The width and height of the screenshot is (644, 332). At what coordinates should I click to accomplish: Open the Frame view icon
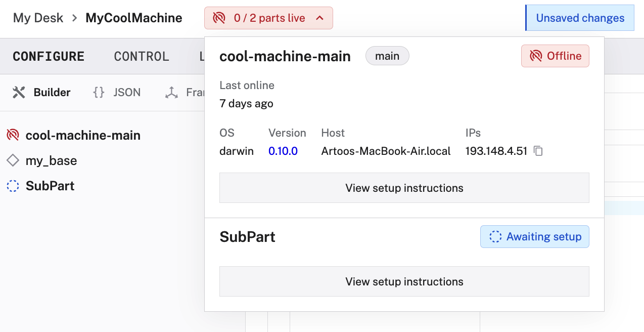(x=171, y=92)
